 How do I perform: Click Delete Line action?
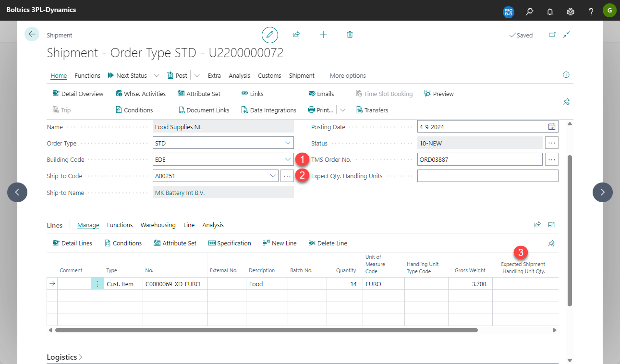(x=328, y=243)
